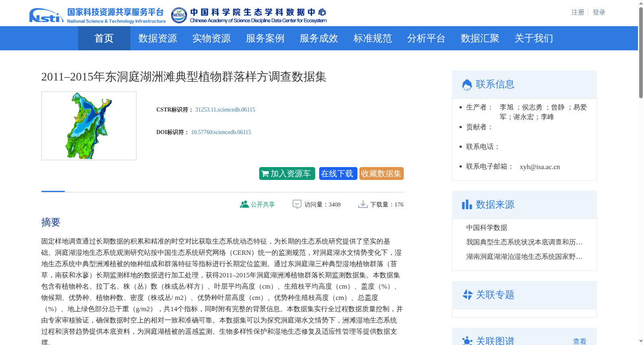This screenshot has height=345, width=644.
Task: Open the 数据资源 menu
Action: tap(157, 38)
